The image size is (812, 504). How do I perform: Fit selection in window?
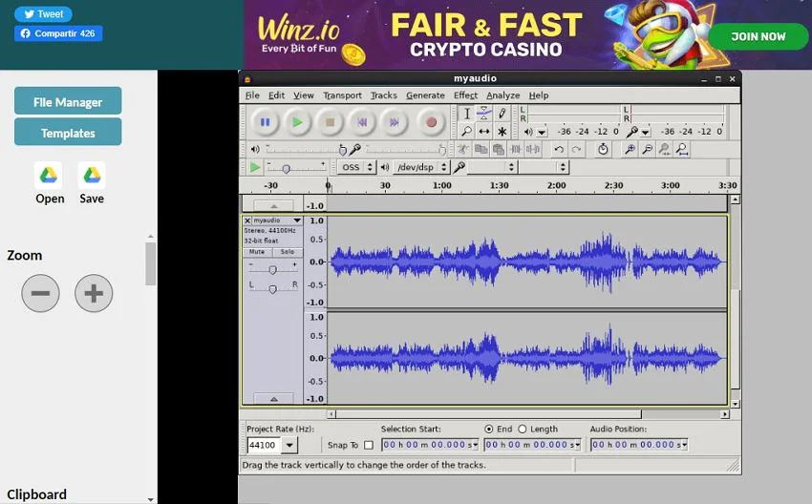pyautogui.click(x=665, y=150)
